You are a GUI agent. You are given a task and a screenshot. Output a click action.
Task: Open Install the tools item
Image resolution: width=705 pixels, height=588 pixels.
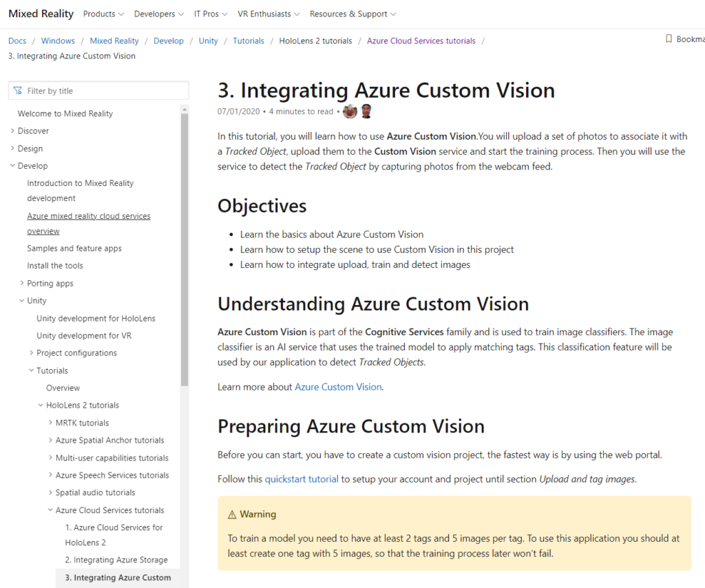click(x=55, y=266)
